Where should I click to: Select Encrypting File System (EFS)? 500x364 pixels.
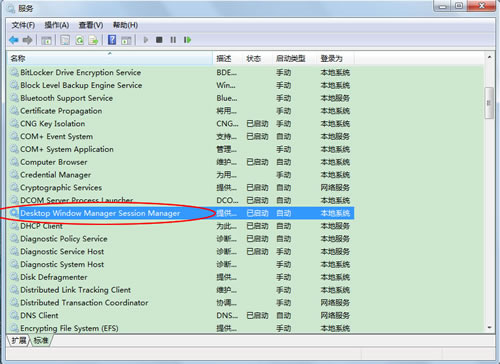pos(180,328)
